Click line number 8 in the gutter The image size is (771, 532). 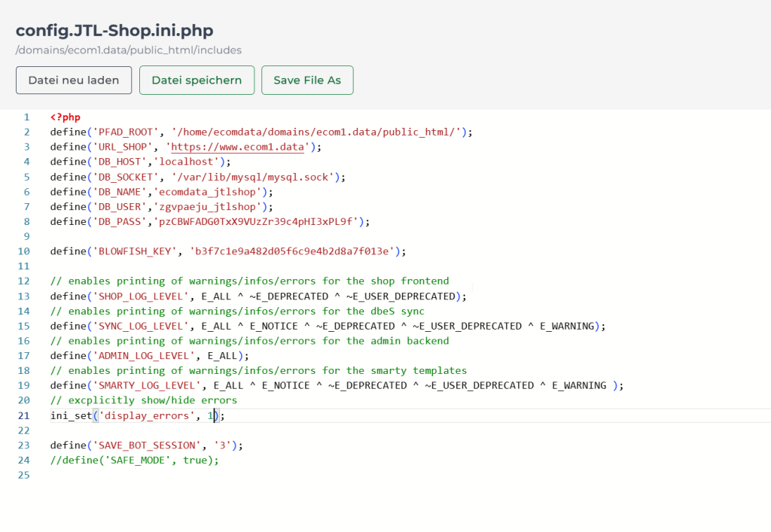tap(26, 221)
